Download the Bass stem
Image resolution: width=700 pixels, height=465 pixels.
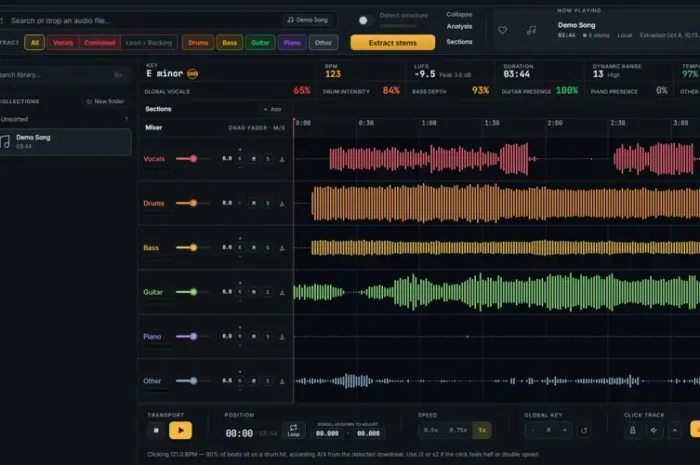tap(282, 248)
